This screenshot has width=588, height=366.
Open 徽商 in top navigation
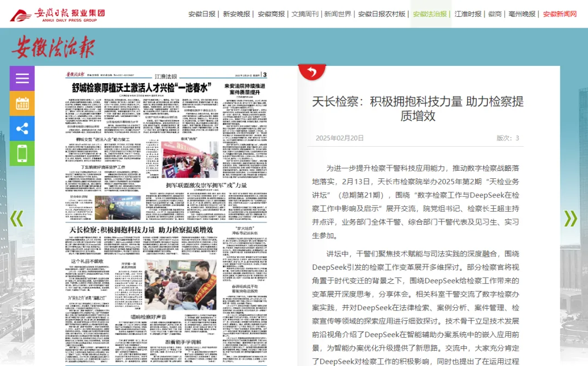point(494,14)
